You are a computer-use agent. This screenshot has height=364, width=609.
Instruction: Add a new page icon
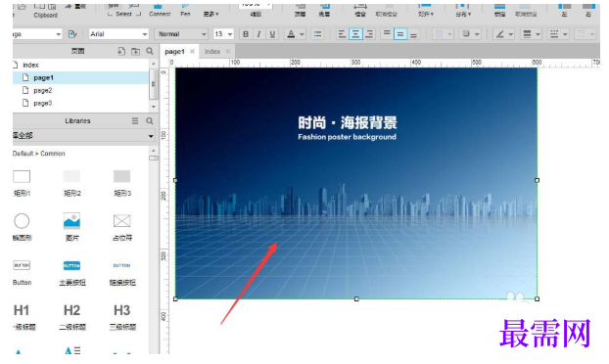pos(121,51)
